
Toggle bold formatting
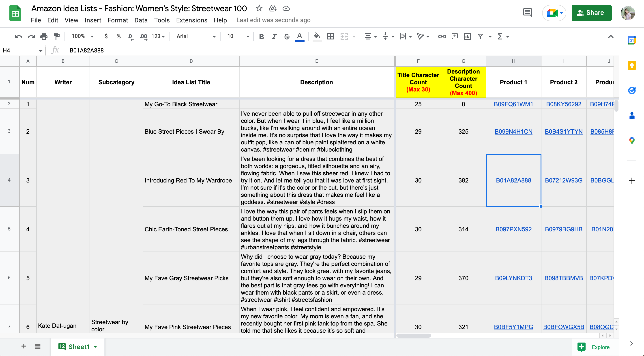point(262,37)
